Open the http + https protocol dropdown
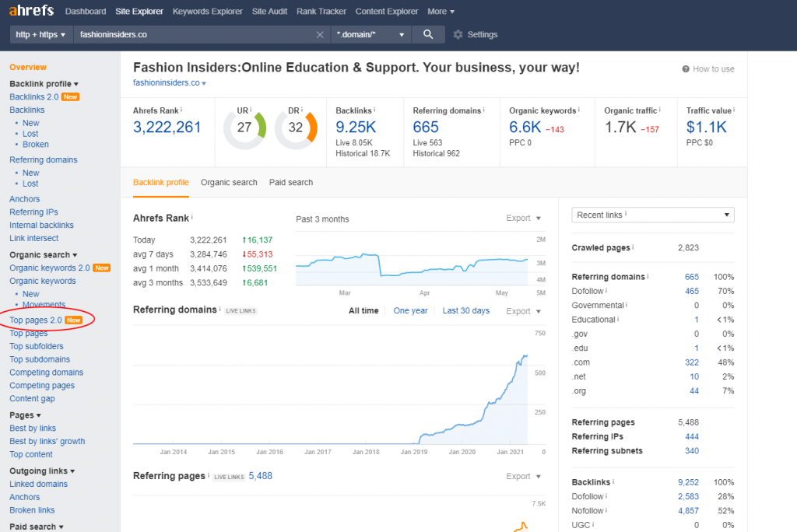This screenshot has height=532, width=797. [41, 34]
